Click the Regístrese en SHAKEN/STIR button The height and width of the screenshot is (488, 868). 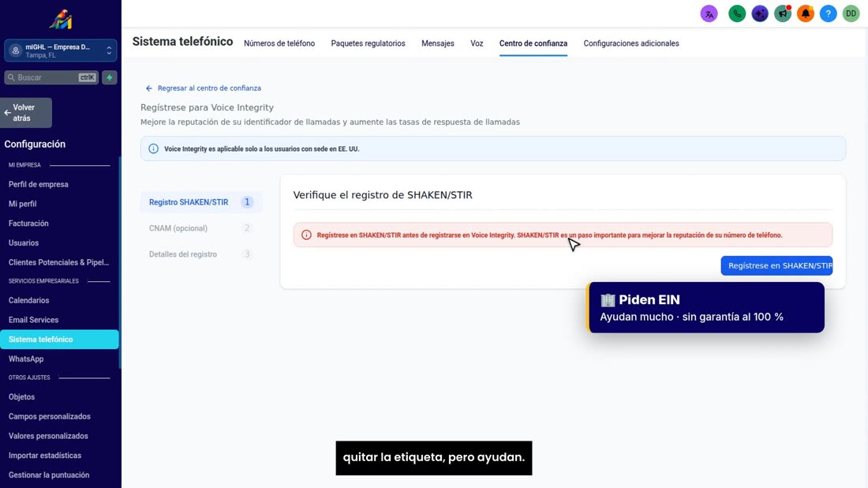776,266
